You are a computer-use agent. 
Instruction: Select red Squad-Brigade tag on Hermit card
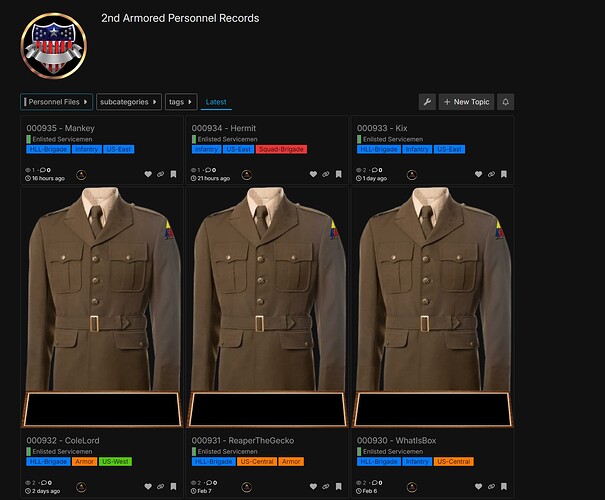[281, 149]
